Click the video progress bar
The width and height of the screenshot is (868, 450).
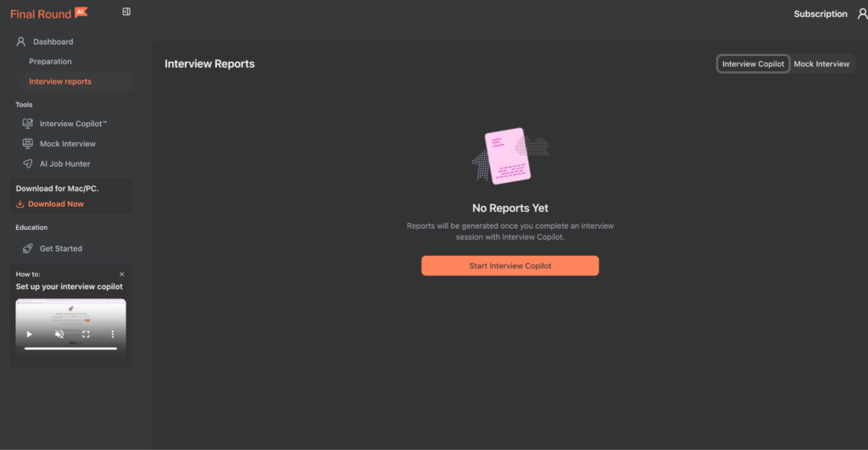71,348
